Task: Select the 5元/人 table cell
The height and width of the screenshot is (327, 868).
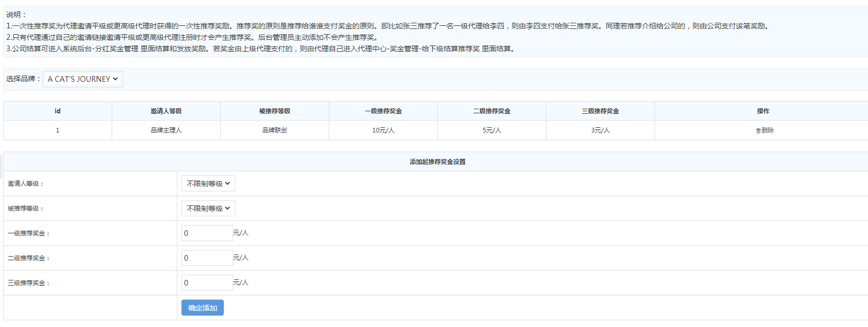Action: coord(492,130)
